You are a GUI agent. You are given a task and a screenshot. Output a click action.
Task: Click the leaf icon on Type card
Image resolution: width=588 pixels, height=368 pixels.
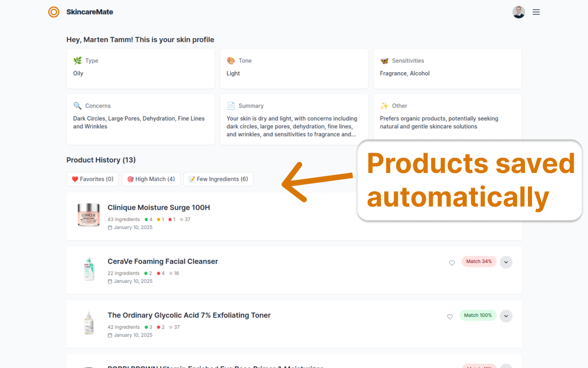(78, 61)
